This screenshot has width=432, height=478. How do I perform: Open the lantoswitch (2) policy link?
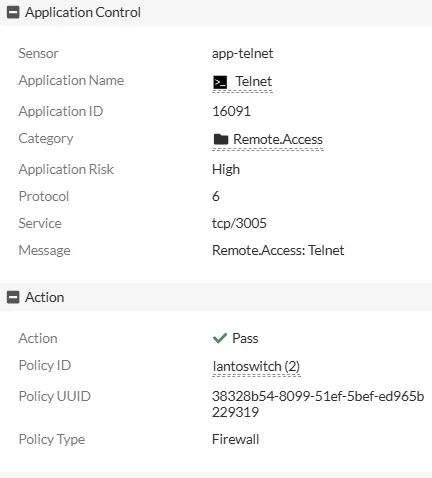tap(256, 366)
